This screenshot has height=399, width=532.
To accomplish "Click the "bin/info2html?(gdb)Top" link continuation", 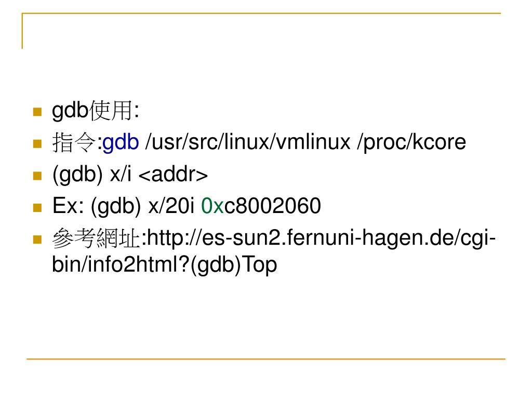I will [x=165, y=264].
